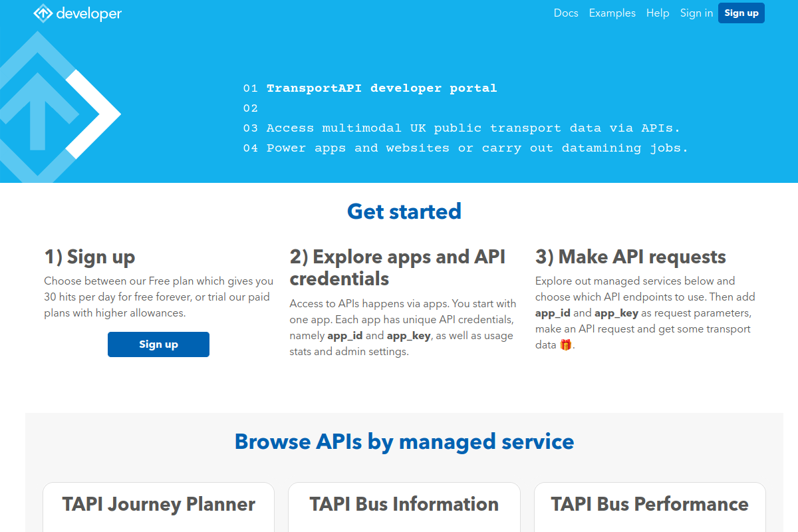Viewport: 798px width, 532px height.
Task: Click the Browse APIs by managed service heading
Action: click(x=404, y=442)
